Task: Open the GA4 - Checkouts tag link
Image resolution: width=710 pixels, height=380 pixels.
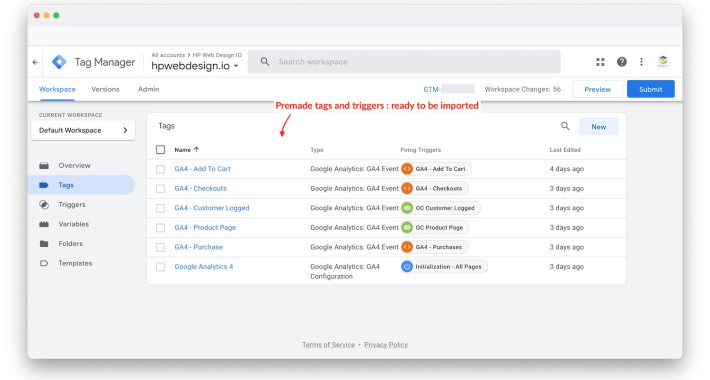Action: click(x=201, y=188)
